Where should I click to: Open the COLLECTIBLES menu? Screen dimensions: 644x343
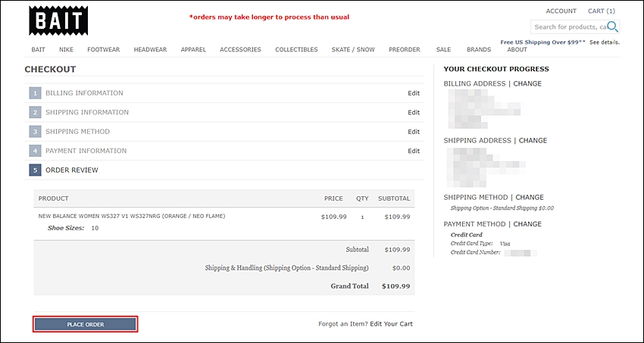click(296, 50)
